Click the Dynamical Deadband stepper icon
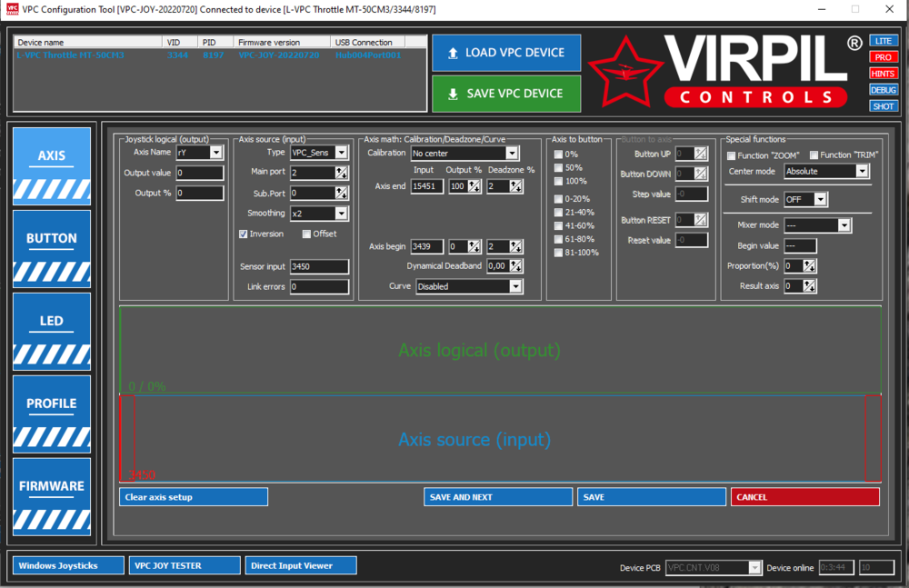The height and width of the screenshot is (588, 909). [x=516, y=265]
